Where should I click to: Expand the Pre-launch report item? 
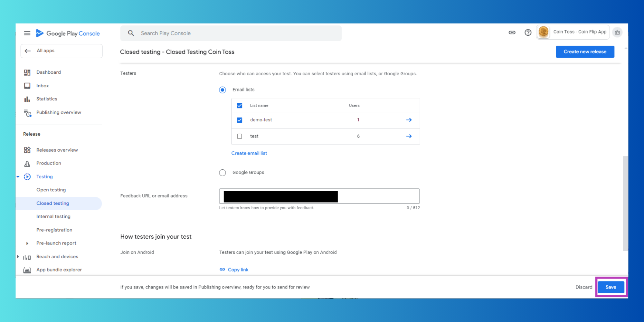click(27, 243)
